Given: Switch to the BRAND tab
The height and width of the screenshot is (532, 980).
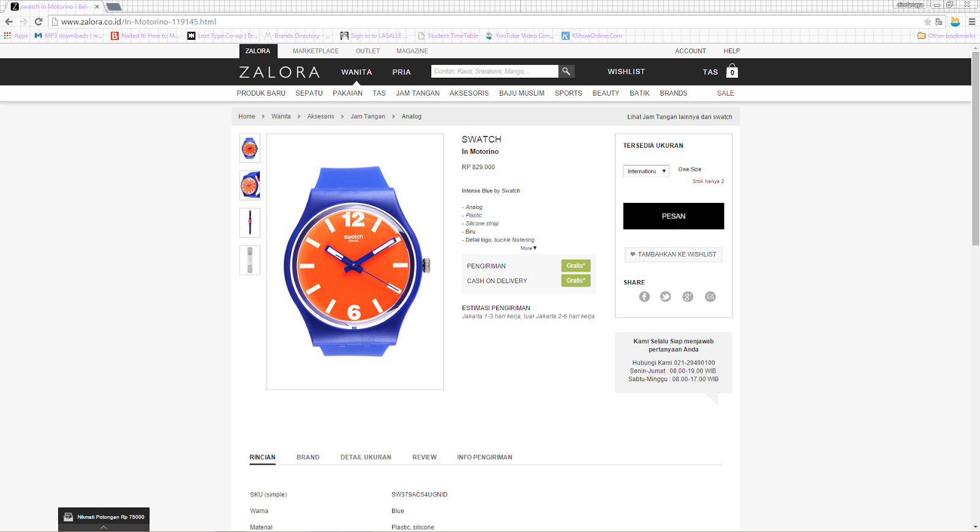Looking at the screenshot, I should click(308, 457).
